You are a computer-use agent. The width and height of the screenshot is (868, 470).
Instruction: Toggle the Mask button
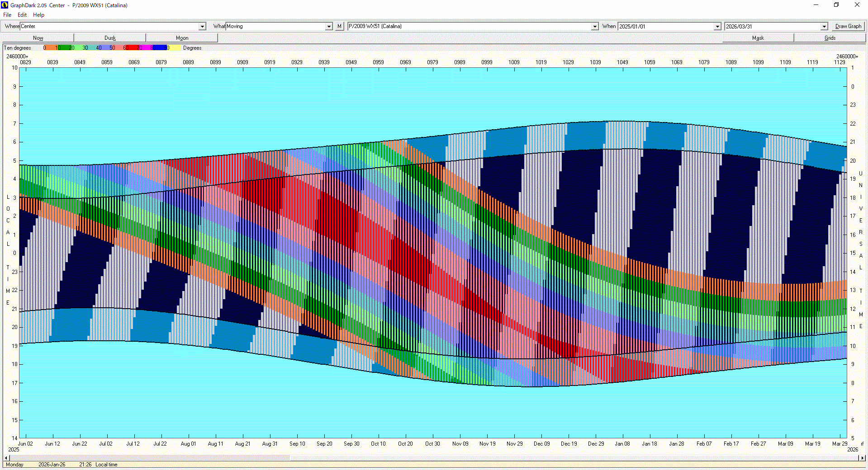coord(758,38)
